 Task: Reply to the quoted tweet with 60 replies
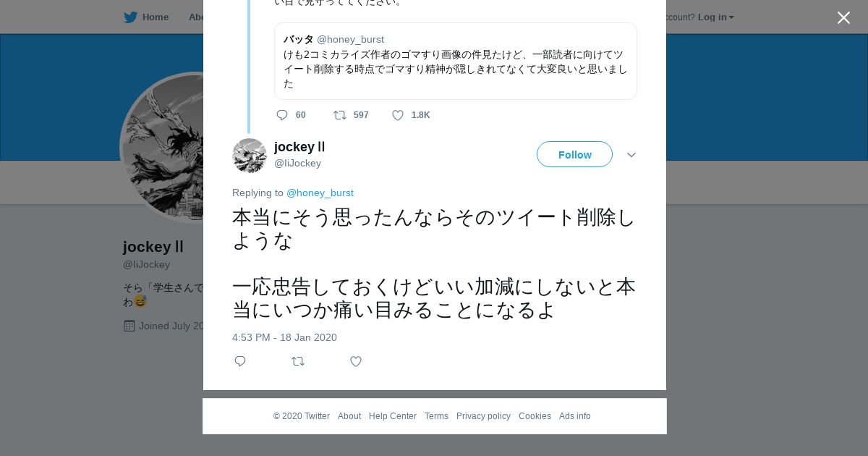click(282, 115)
